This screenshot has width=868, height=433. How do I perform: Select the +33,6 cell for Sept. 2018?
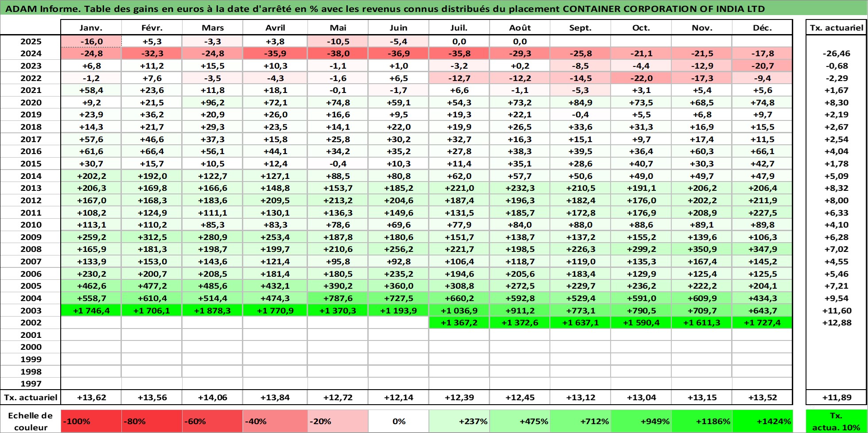580,127
